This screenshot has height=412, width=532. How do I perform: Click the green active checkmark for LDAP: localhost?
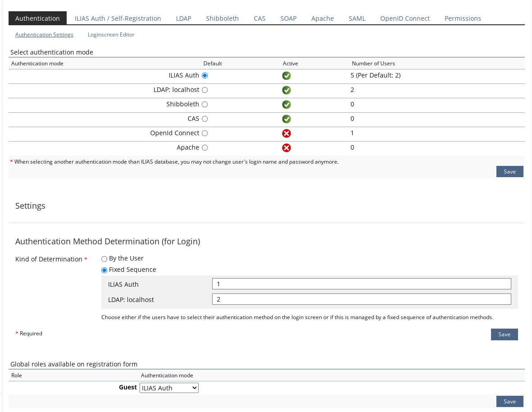pos(286,90)
